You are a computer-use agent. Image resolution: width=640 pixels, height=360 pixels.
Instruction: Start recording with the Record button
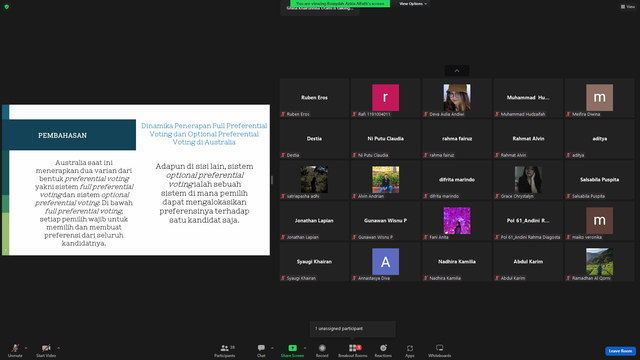322,350
